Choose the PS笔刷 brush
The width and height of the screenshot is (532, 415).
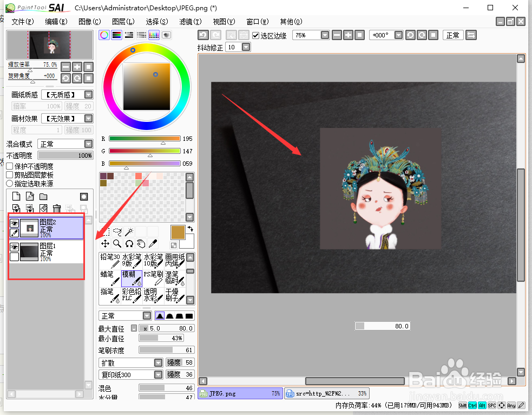[153, 278]
